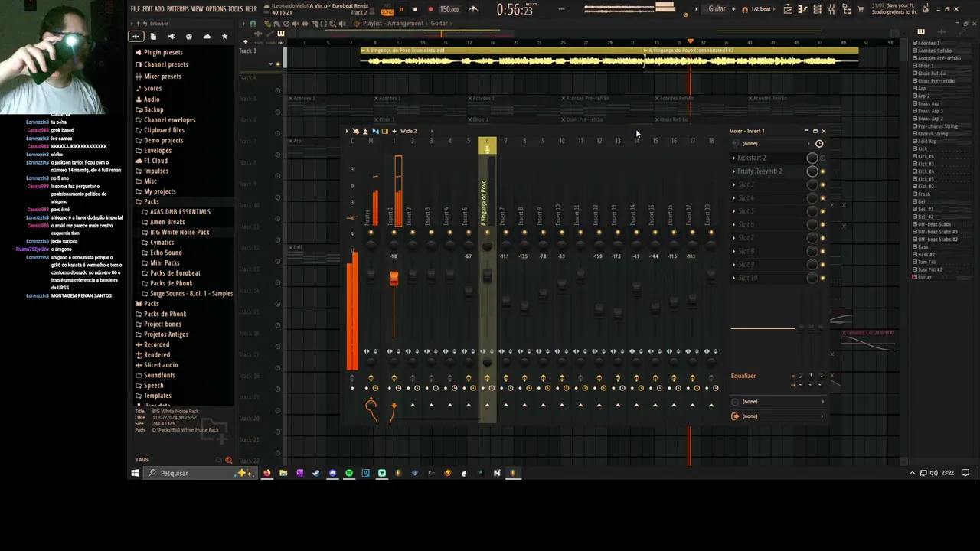
Task: Mute the A Vingança do Povo mixer track
Action: (x=487, y=233)
